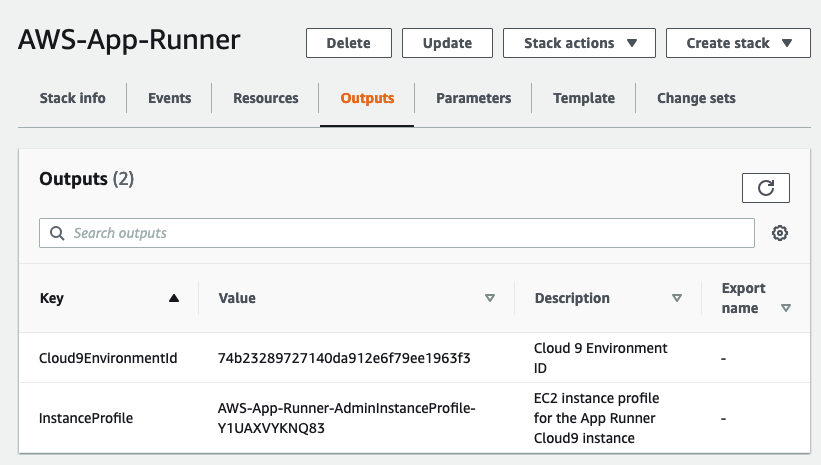This screenshot has height=465, width=821.
Task: Open the Resources tab
Action: click(x=265, y=98)
